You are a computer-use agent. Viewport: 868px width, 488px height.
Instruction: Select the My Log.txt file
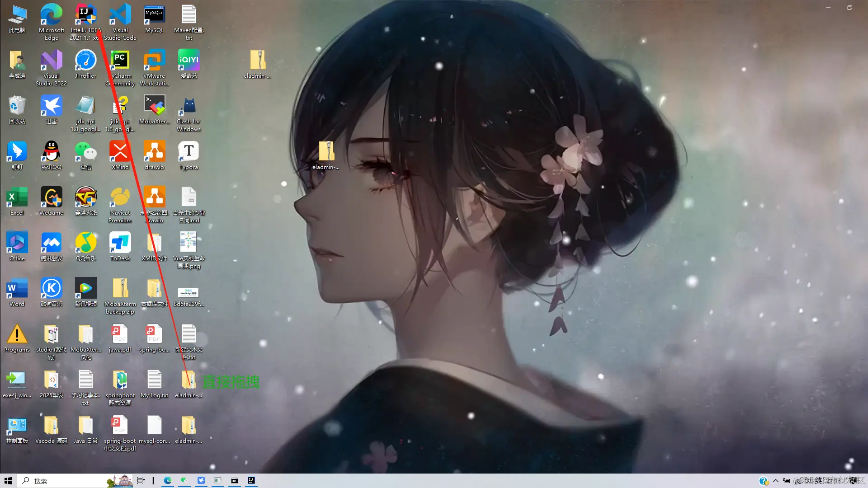(154, 380)
